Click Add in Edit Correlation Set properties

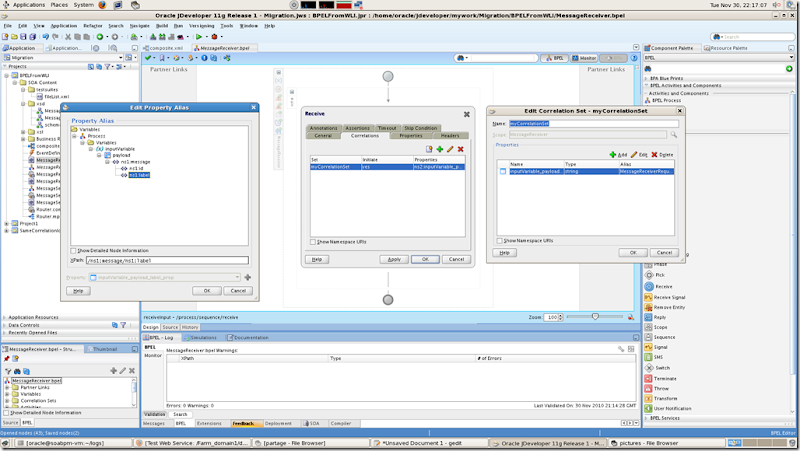(x=618, y=155)
